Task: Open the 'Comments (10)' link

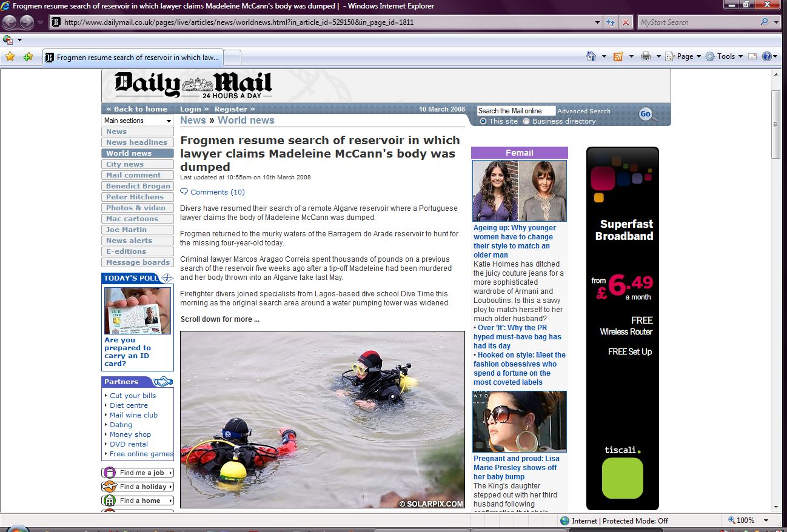Action: tap(217, 192)
